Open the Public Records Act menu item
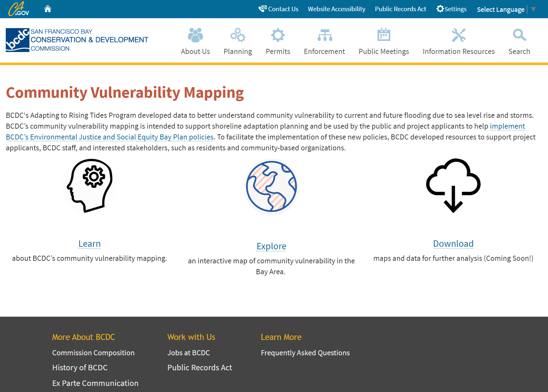Image resolution: width=548 pixels, height=392 pixels. pos(400,9)
